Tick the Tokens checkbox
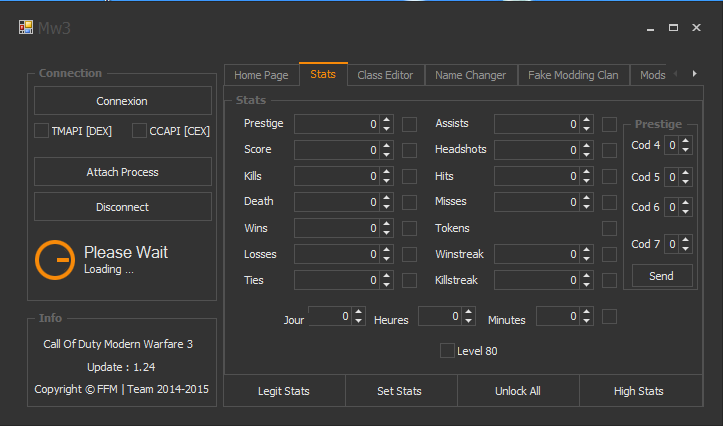Screen dimensions: 723x426 609,228
